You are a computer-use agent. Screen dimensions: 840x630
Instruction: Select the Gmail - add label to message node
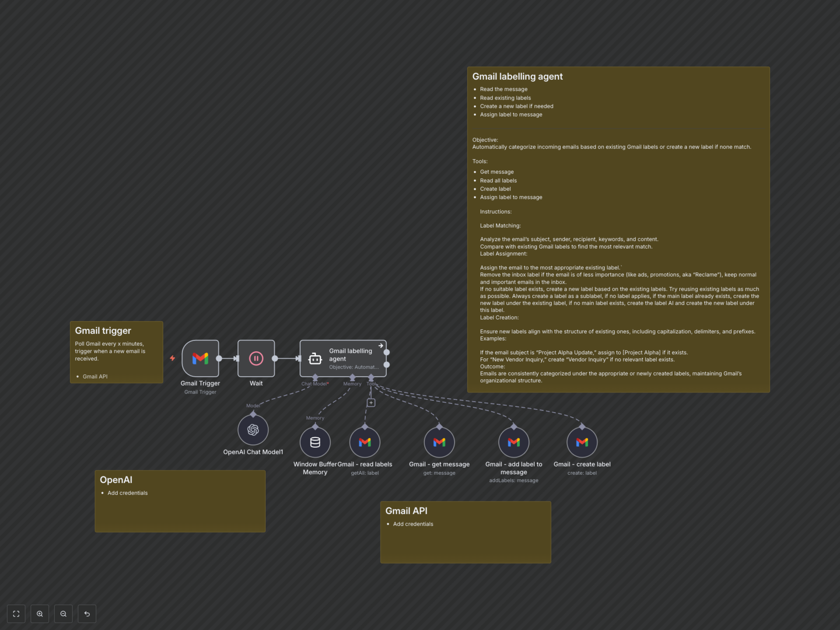513,442
